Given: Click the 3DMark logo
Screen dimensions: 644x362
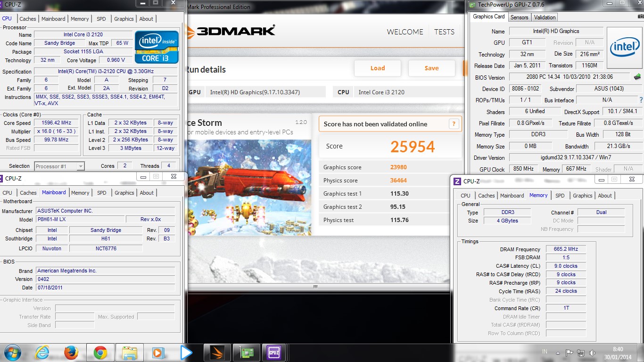Looking at the screenshot, I should [x=231, y=32].
